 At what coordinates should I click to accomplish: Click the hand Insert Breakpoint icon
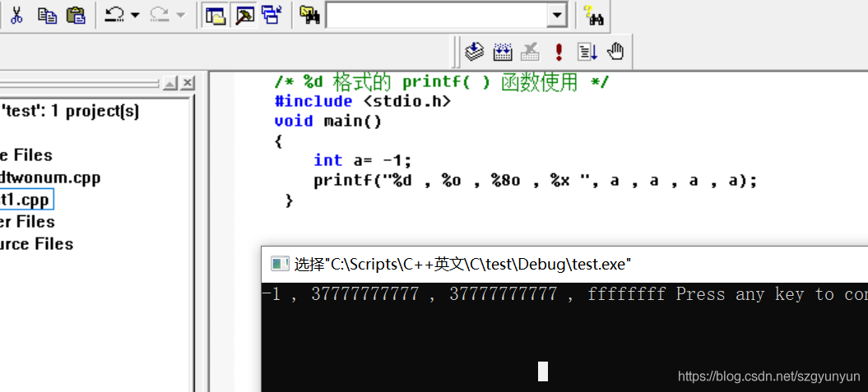pos(615,52)
